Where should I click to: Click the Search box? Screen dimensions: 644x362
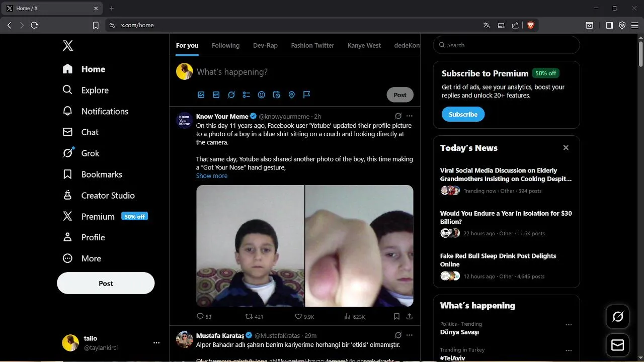[x=506, y=45]
